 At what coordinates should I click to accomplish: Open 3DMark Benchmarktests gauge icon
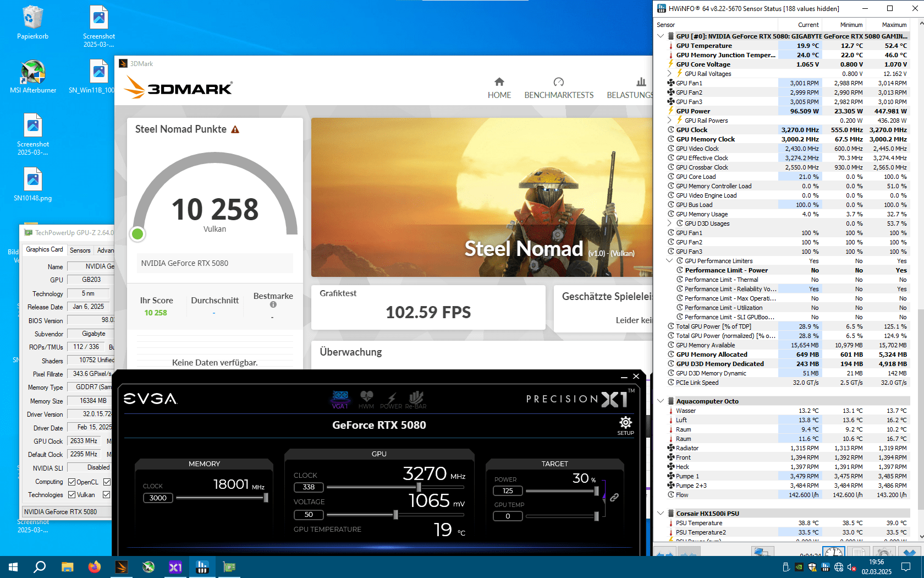tap(559, 82)
